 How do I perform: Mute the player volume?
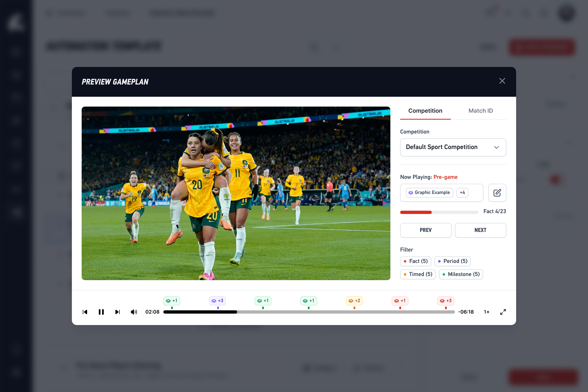coord(134,312)
